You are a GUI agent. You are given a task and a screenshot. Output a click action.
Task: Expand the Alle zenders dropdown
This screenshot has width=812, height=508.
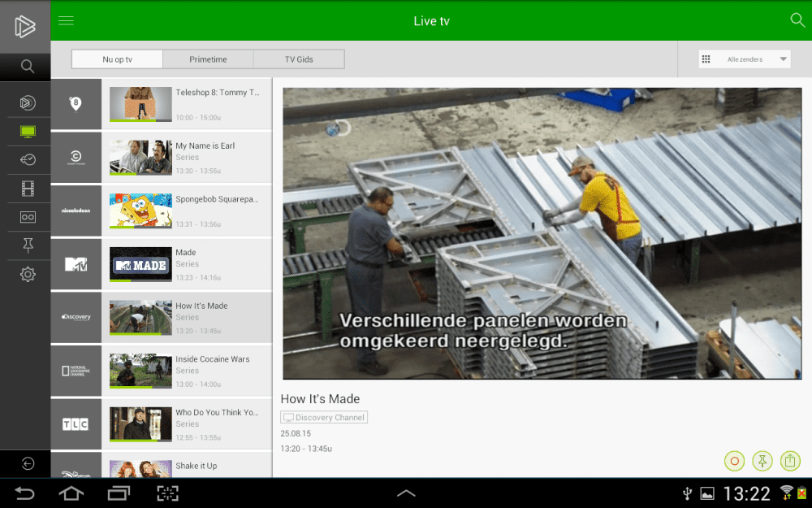click(x=744, y=59)
